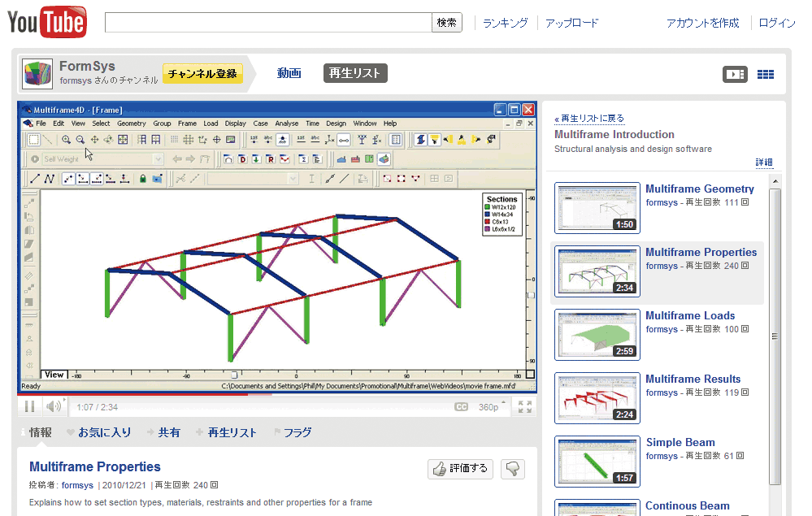
Task: Open the 360p quality selector
Action: point(490,407)
